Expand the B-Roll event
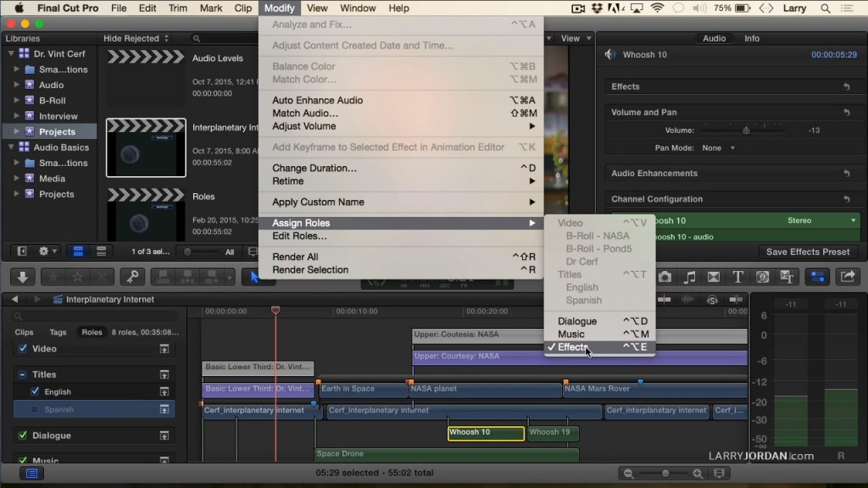The width and height of the screenshot is (868, 488). tap(17, 100)
